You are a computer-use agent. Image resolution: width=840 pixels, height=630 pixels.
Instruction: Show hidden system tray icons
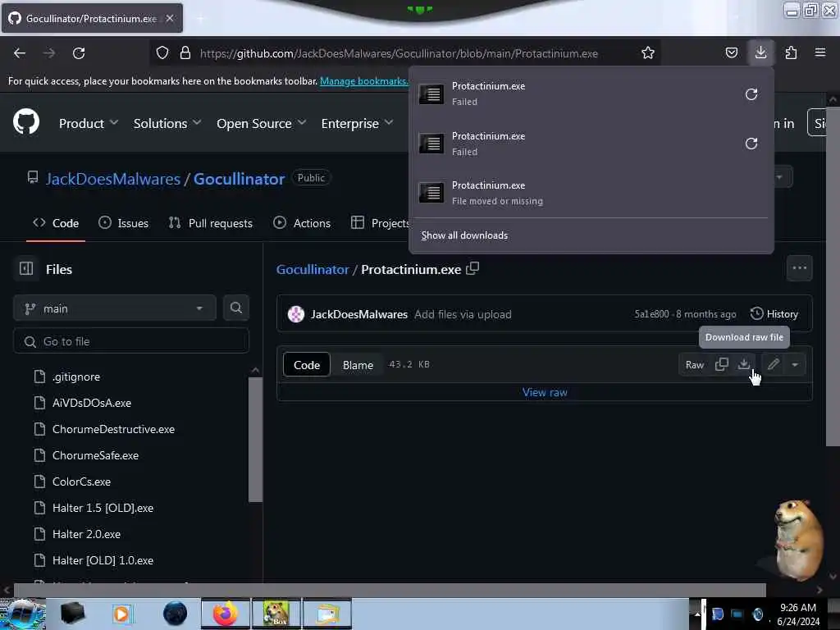pos(697,614)
